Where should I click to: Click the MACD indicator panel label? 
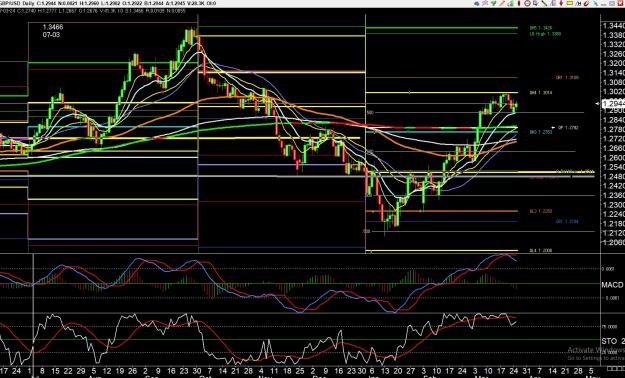[x=612, y=285]
